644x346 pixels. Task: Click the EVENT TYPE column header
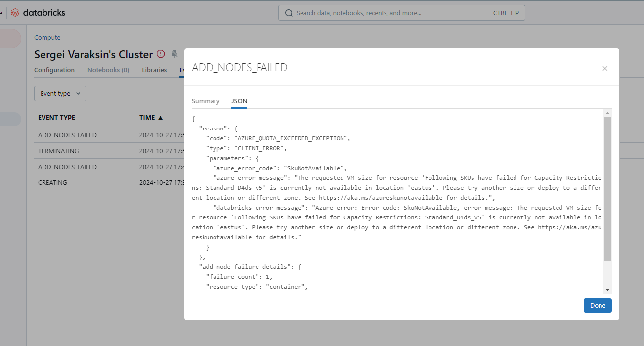click(x=57, y=118)
